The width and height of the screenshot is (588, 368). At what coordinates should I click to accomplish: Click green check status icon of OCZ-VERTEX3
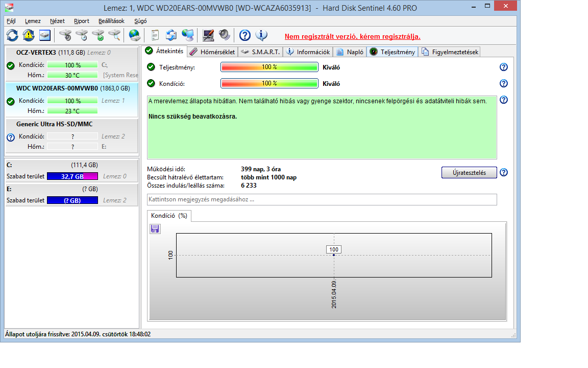(11, 66)
